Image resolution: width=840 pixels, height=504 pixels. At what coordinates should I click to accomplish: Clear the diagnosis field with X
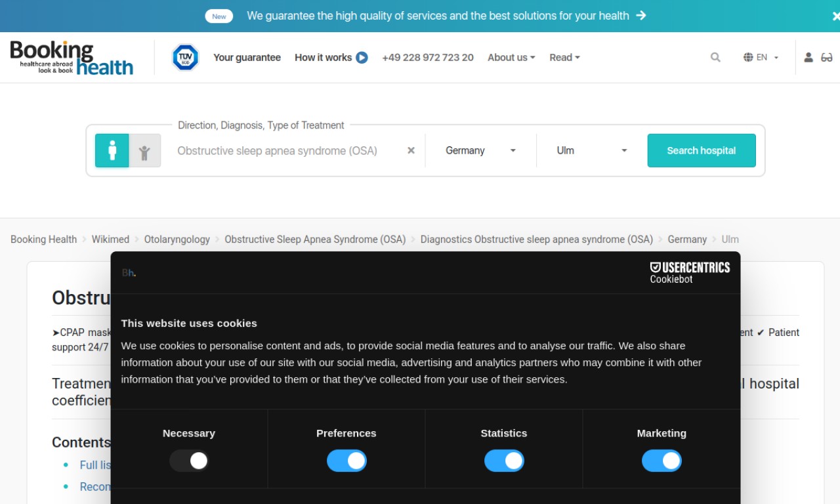[x=411, y=150]
